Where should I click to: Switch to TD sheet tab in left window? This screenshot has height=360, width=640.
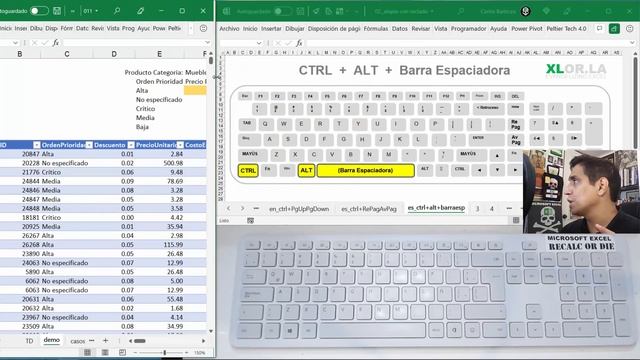point(29,341)
